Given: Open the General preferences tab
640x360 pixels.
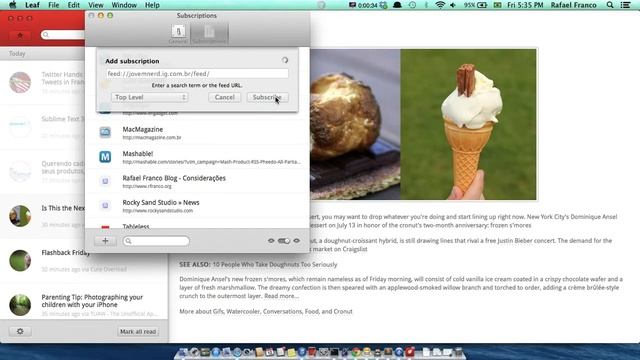Looking at the screenshot, I should pos(178,34).
